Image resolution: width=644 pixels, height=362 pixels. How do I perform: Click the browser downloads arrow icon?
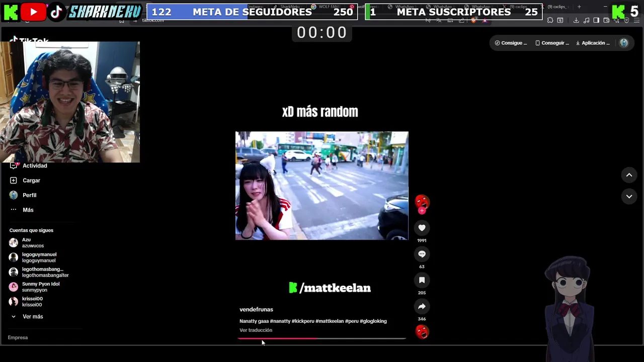click(576, 20)
